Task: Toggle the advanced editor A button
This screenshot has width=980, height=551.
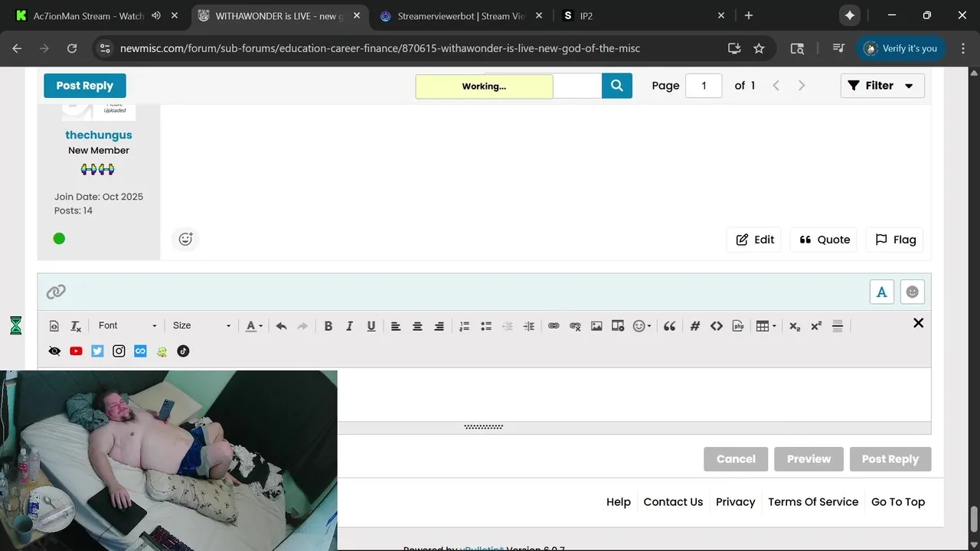Action: 882,292
